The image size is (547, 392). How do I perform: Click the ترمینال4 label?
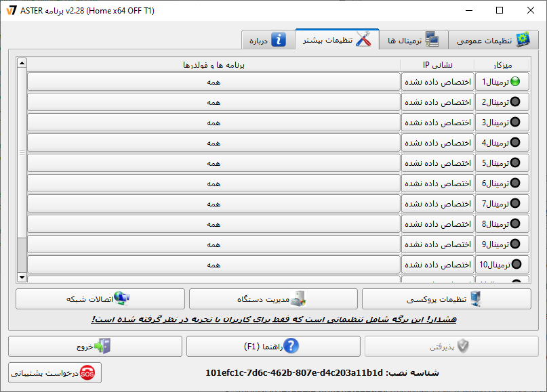pos(495,143)
